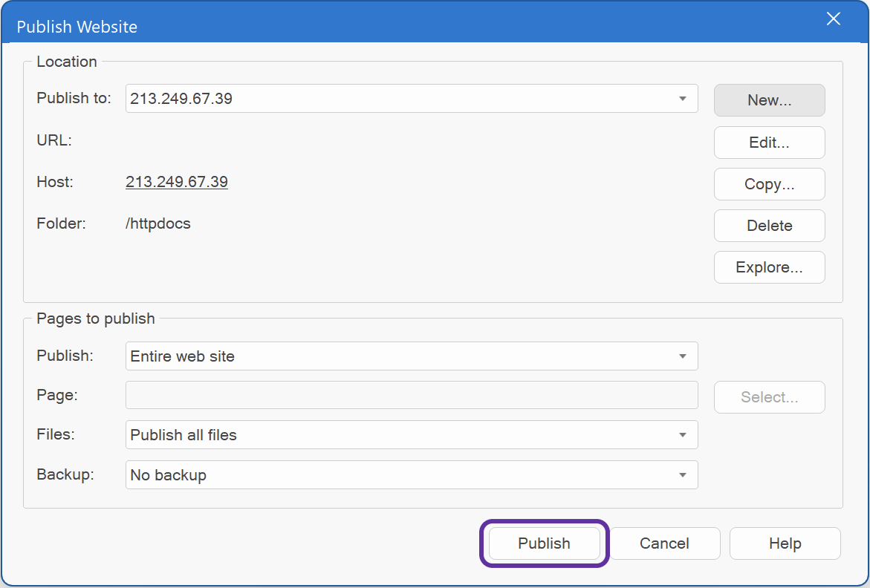The width and height of the screenshot is (870, 588).
Task: Close the Publish Website dialog window
Action: click(834, 20)
